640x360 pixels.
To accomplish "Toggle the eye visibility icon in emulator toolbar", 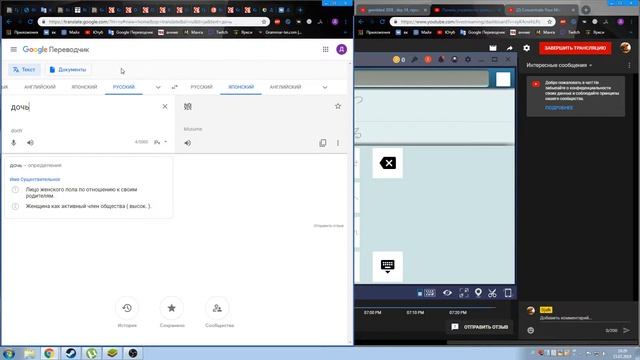I will point(447,293).
